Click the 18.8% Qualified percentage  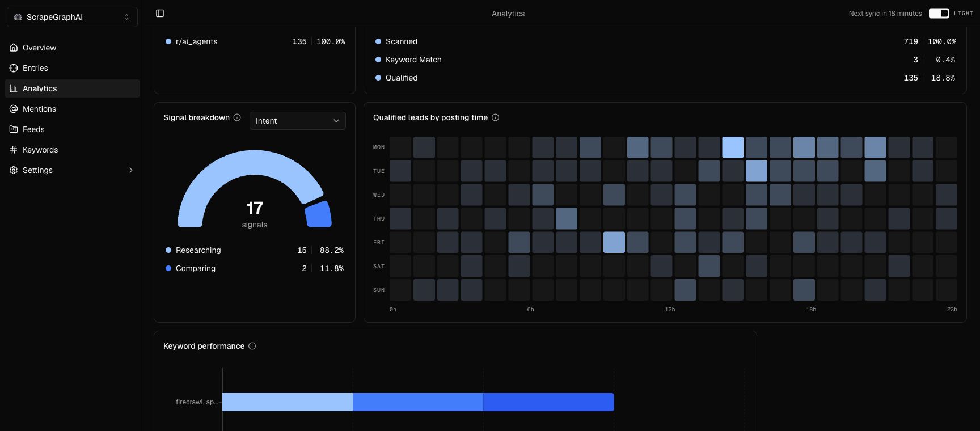pos(943,78)
